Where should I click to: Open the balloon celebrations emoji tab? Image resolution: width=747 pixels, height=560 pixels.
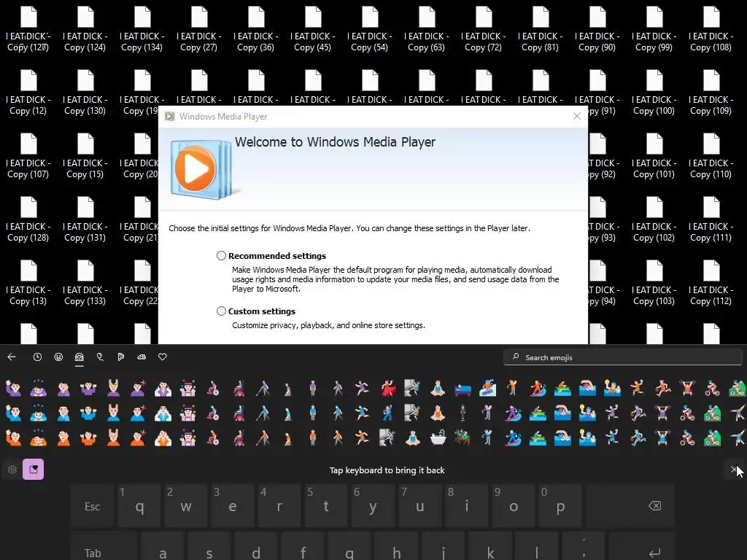100,357
